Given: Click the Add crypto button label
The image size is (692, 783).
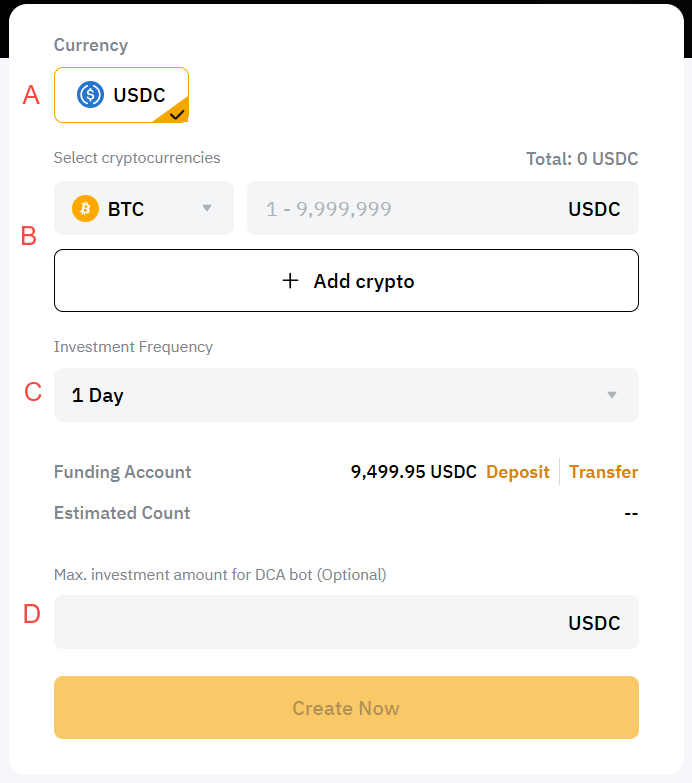Looking at the screenshot, I should point(364,281).
